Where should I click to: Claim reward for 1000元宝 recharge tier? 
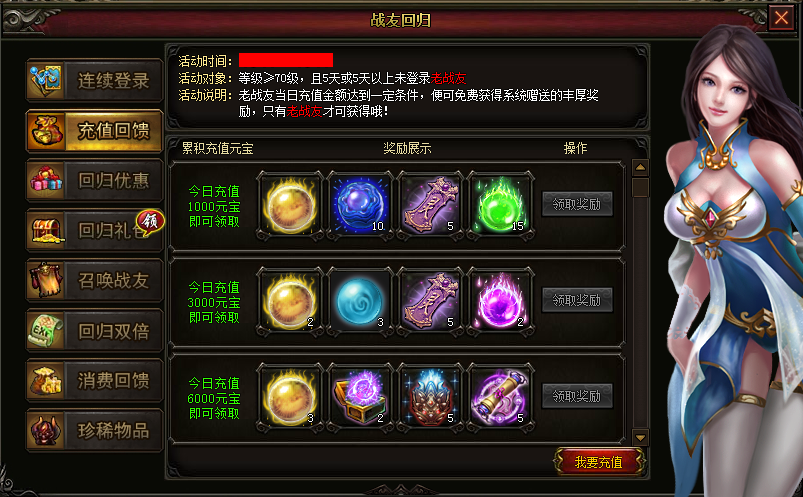point(577,204)
